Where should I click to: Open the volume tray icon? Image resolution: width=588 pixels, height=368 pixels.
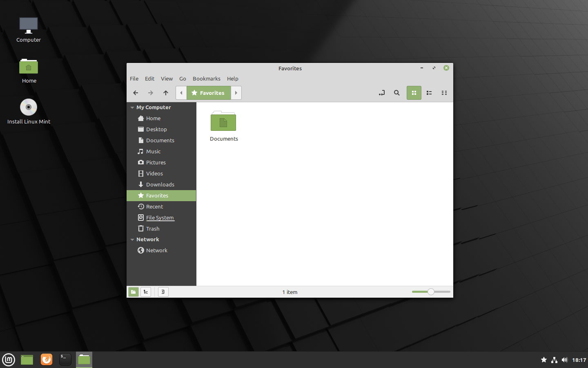tap(564, 360)
